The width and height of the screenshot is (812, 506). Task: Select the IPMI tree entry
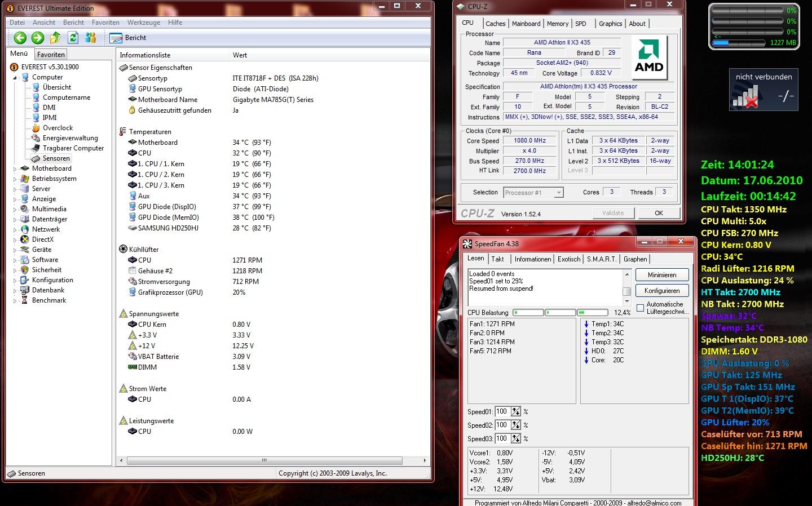click(50, 118)
